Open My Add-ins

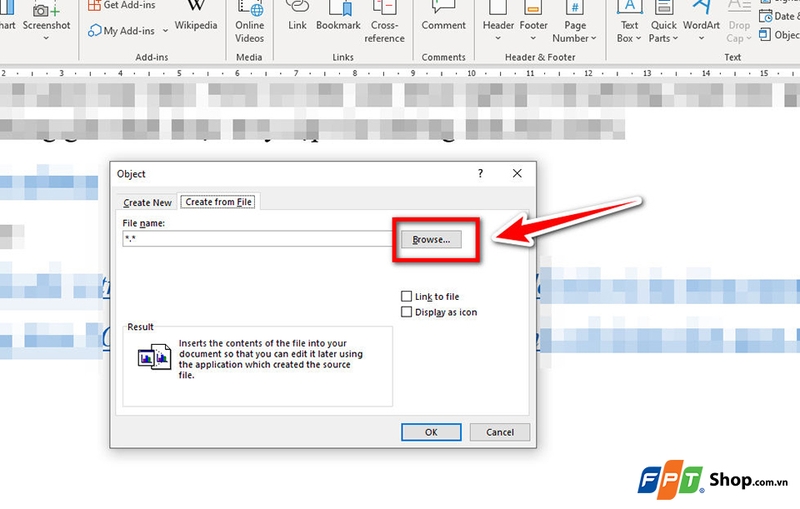(x=122, y=31)
